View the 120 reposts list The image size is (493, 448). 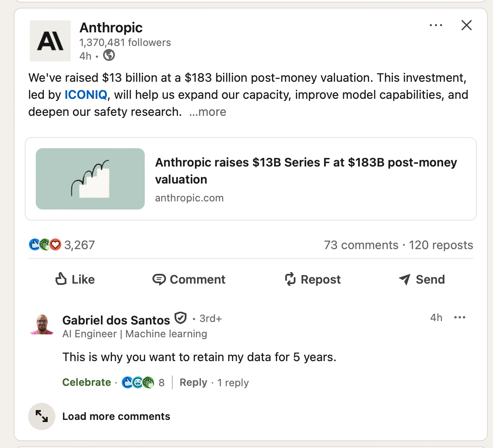click(441, 245)
